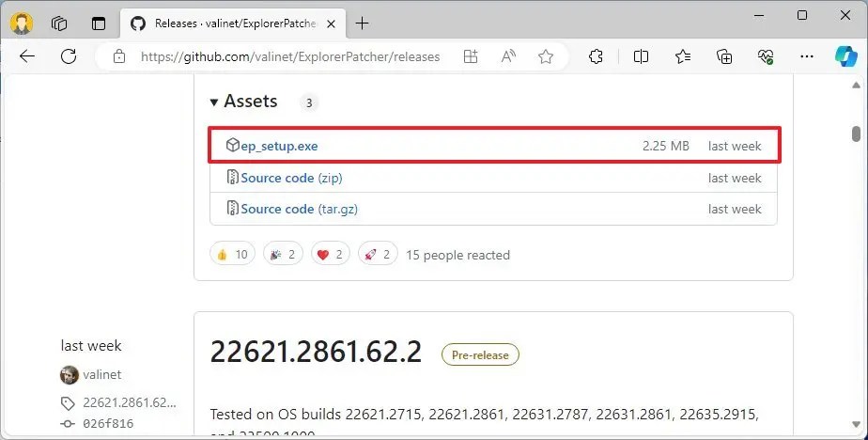Open a new tab with plus button
868x440 pixels.
pos(362,24)
